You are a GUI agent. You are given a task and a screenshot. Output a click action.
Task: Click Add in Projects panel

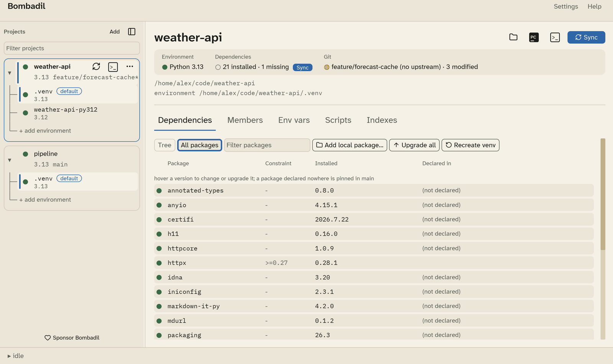click(x=115, y=31)
